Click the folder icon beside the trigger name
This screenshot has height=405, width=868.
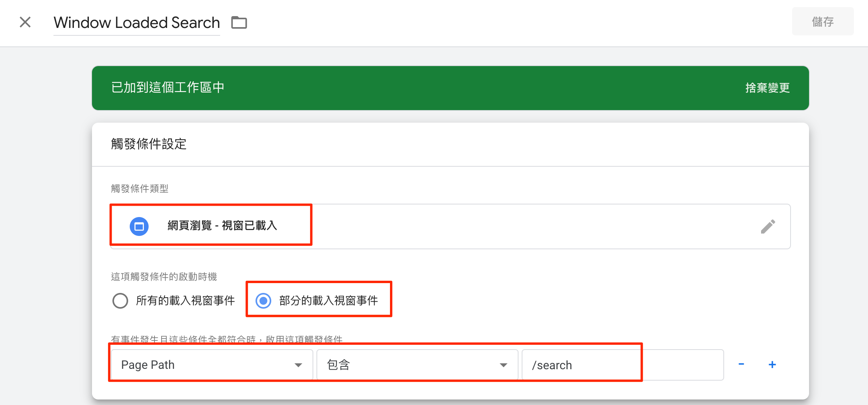pyautogui.click(x=239, y=22)
